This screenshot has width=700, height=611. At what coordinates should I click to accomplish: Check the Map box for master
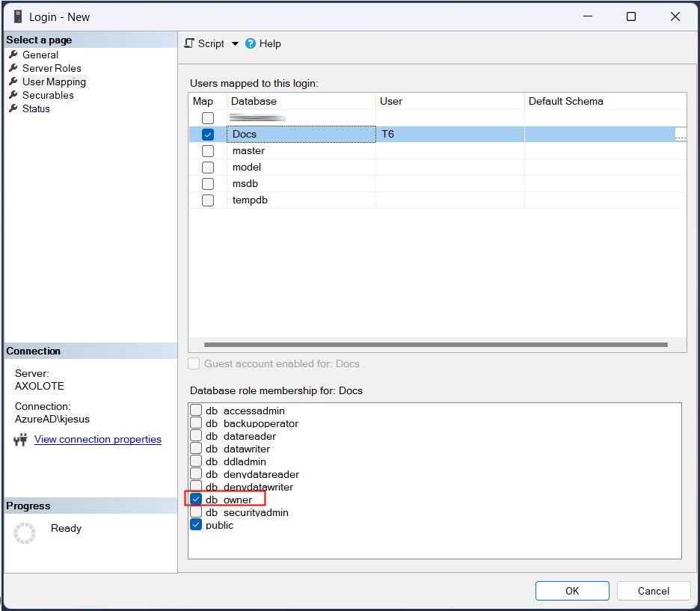pos(208,151)
